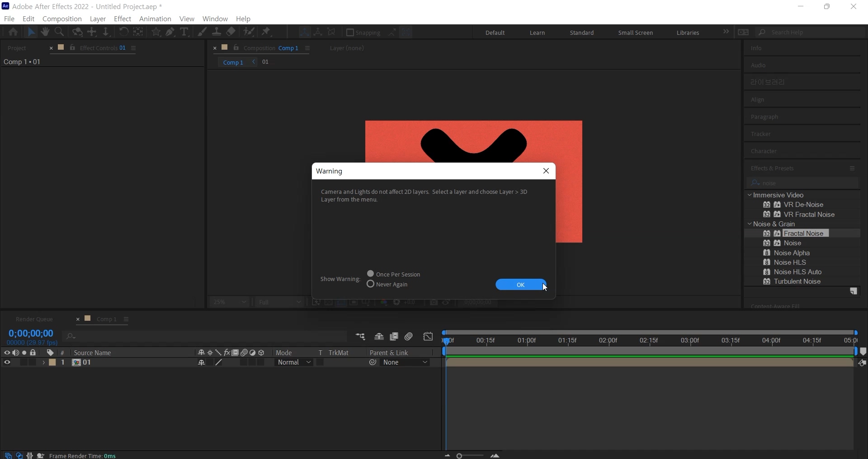Toggle the Snapping checkbox
The width and height of the screenshot is (868, 459).
[x=350, y=33]
